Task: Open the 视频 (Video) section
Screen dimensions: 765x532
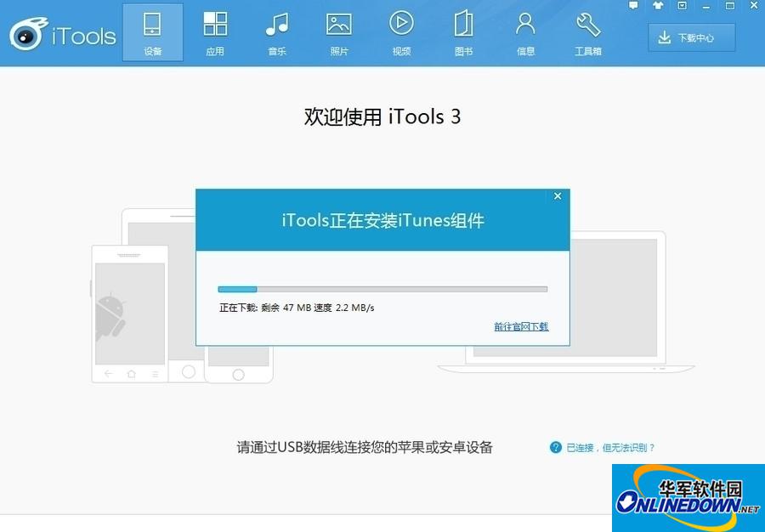Action: [x=401, y=32]
